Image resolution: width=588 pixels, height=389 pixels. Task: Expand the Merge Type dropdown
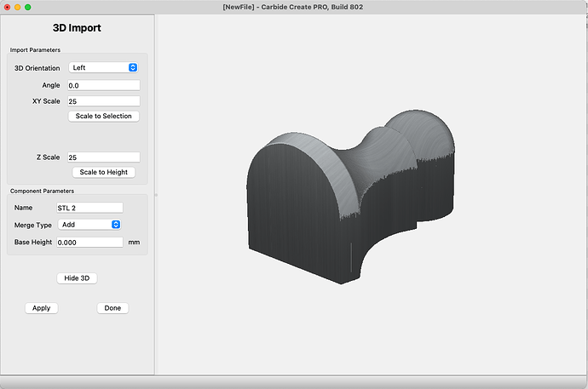coord(89,225)
